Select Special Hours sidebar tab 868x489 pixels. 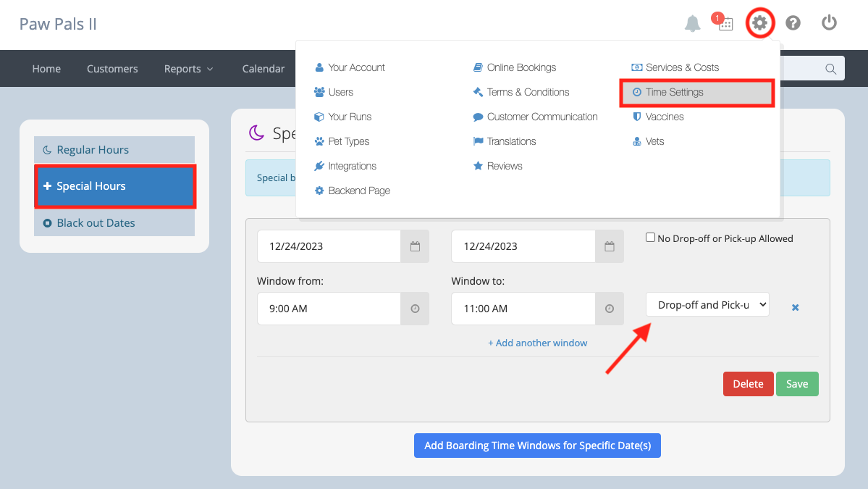click(114, 186)
